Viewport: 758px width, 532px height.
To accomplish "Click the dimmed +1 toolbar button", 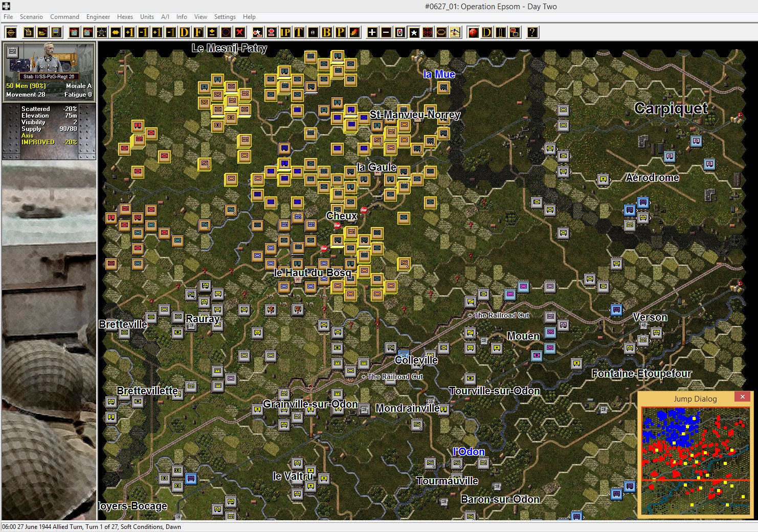I will (x=157, y=32).
